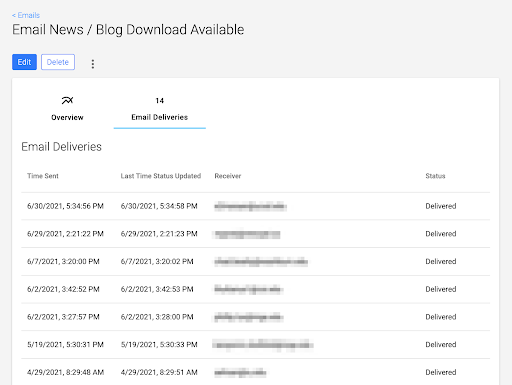Click Delivered status in 6/7/2021 row
This screenshot has width=512, height=385.
tap(441, 261)
